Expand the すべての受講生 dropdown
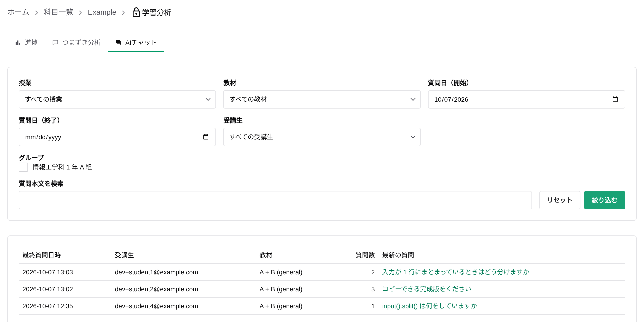 click(x=322, y=137)
